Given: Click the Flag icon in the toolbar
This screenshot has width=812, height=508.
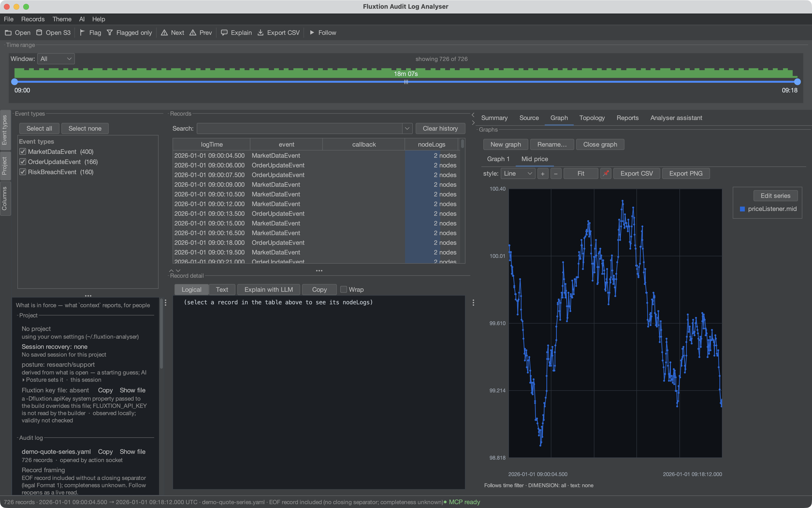Looking at the screenshot, I should (x=82, y=33).
